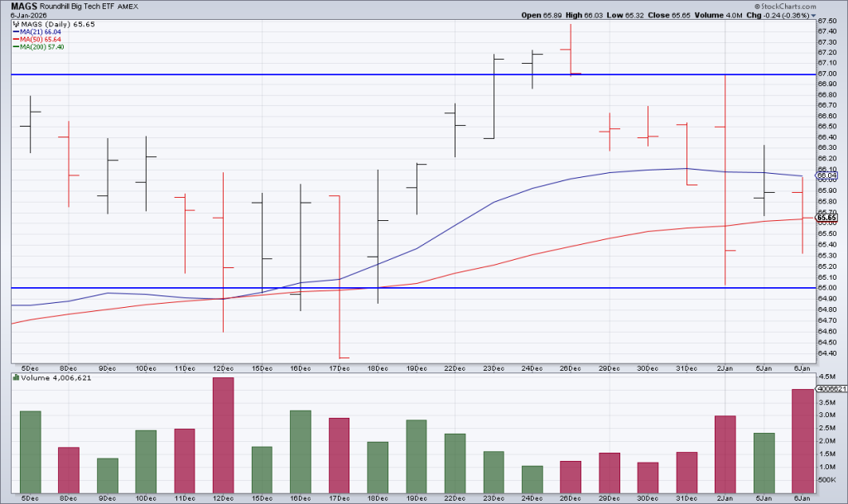
Task: Click the blue down arrow after Chg
Action: (x=836, y=15)
